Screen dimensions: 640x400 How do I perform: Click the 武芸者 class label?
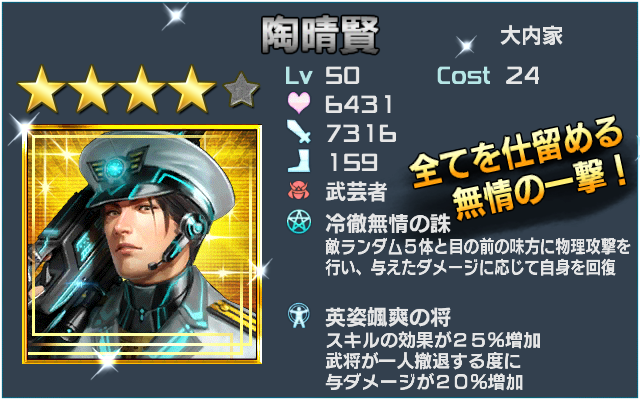(x=356, y=191)
